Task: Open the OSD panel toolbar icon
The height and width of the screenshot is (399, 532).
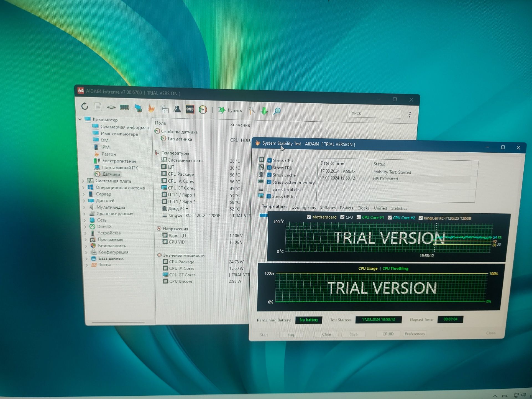Action: pos(190,109)
